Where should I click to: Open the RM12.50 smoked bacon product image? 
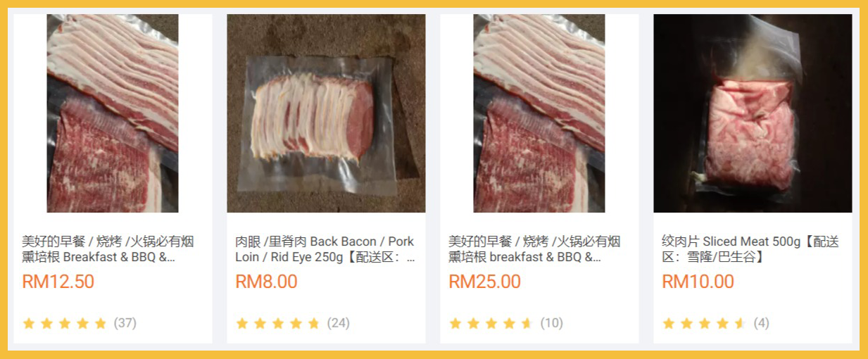[113, 113]
